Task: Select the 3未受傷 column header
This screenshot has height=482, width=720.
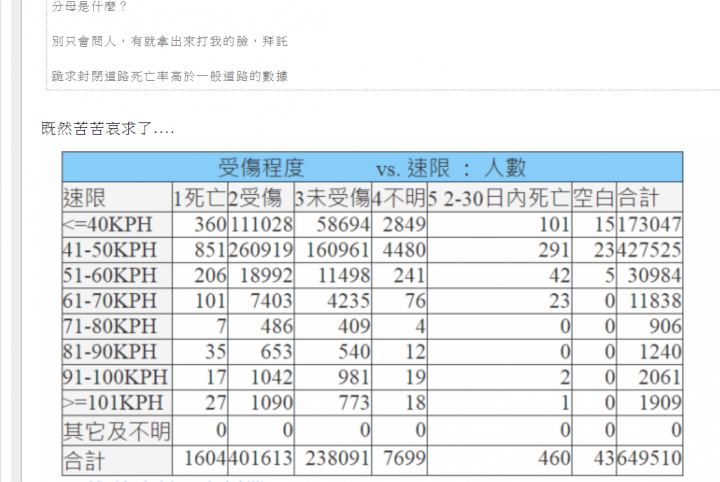Action: coord(332,198)
